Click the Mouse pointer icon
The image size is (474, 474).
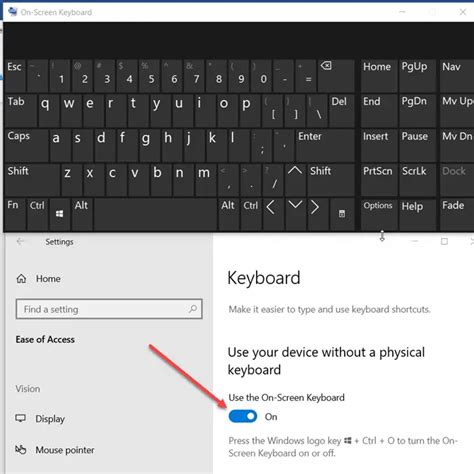21,449
